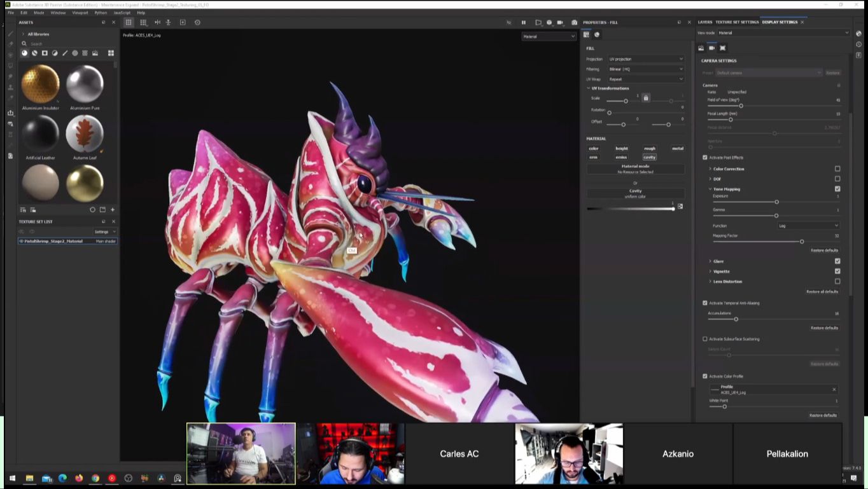Open the View mode dropdown in Display Settings
Screen dimensions: 868x489
tap(783, 33)
